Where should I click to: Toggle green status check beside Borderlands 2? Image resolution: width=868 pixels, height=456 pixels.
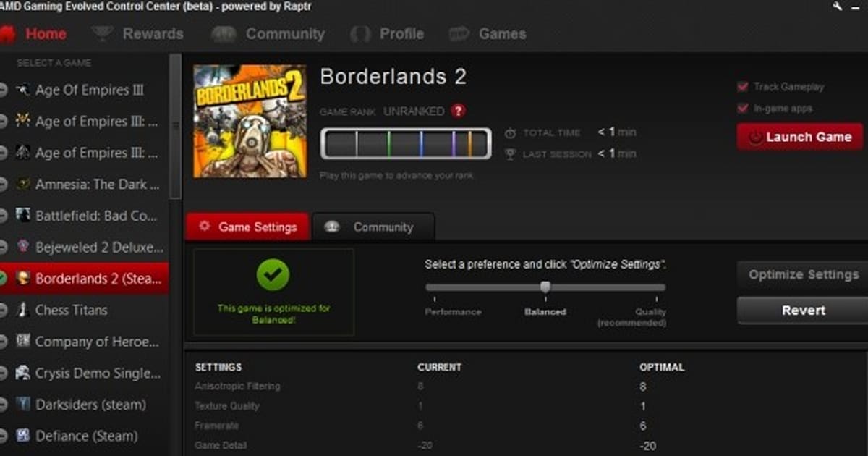click(x=3, y=278)
